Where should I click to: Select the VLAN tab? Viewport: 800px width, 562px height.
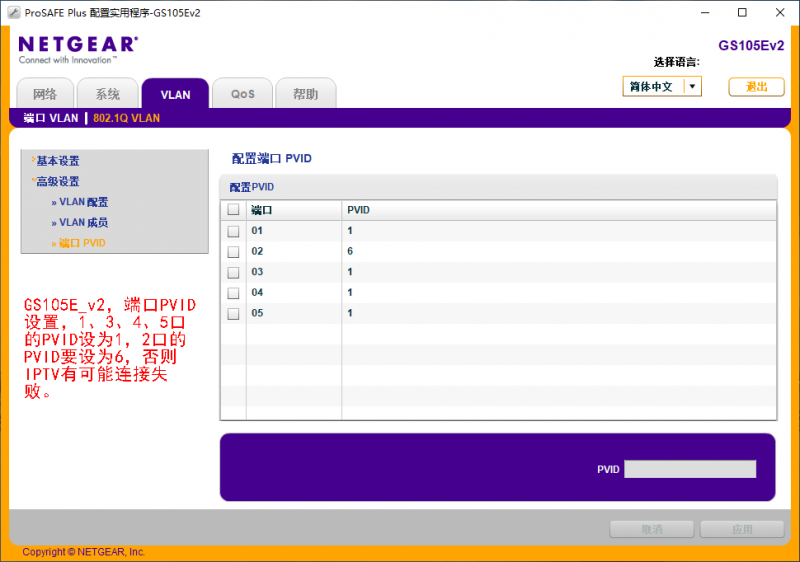click(176, 94)
